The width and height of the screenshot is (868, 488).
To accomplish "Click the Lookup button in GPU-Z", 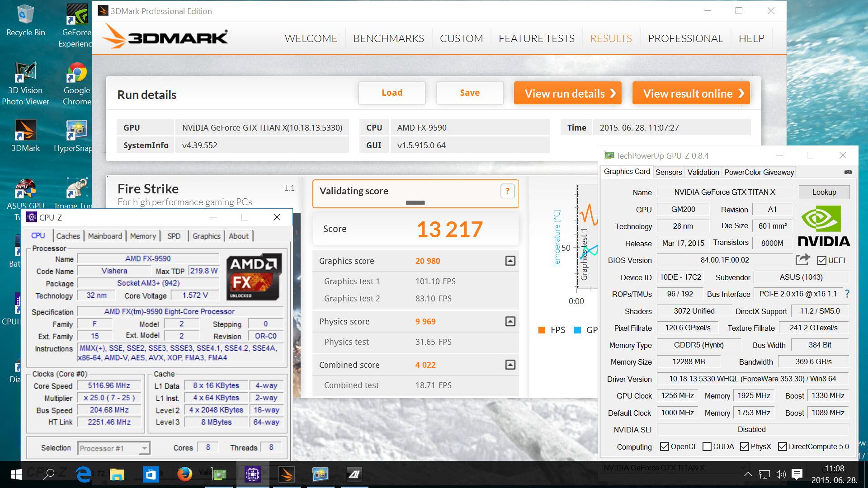I will [x=824, y=192].
